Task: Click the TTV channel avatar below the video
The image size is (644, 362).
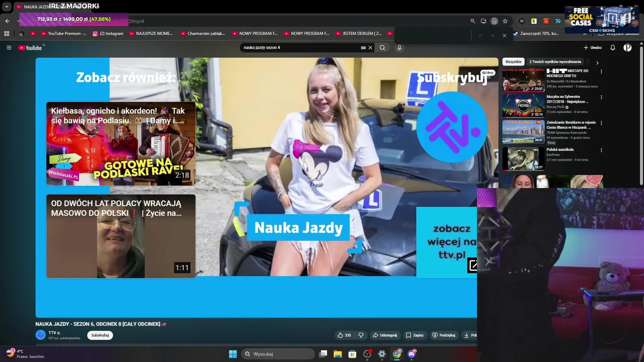Action: pyautogui.click(x=40, y=335)
